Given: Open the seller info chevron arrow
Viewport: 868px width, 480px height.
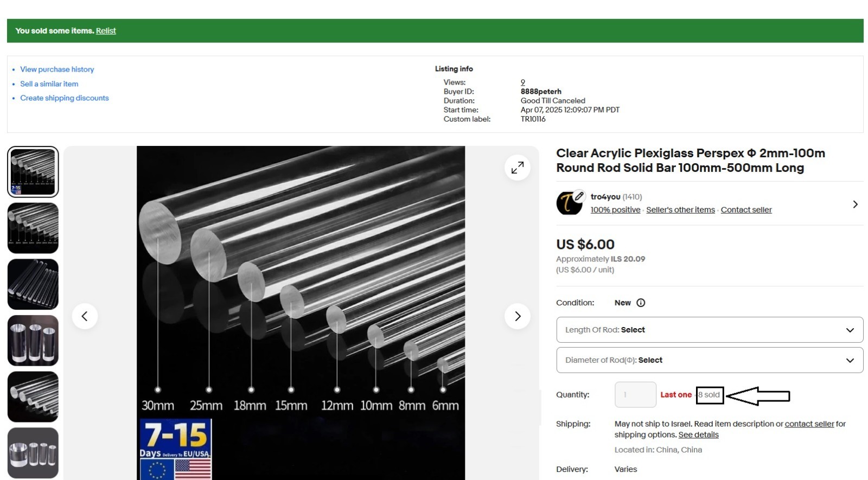Looking at the screenshot, I should [x=855, y=204].
